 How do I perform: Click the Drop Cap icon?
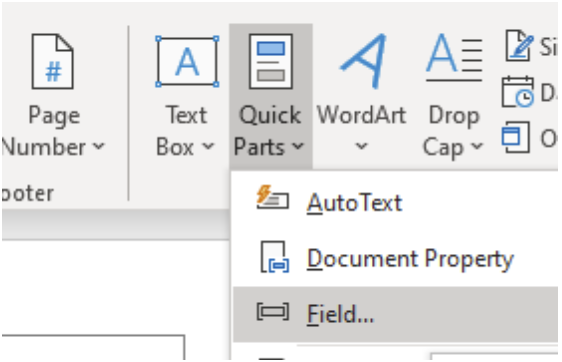[x=454, y=58]
